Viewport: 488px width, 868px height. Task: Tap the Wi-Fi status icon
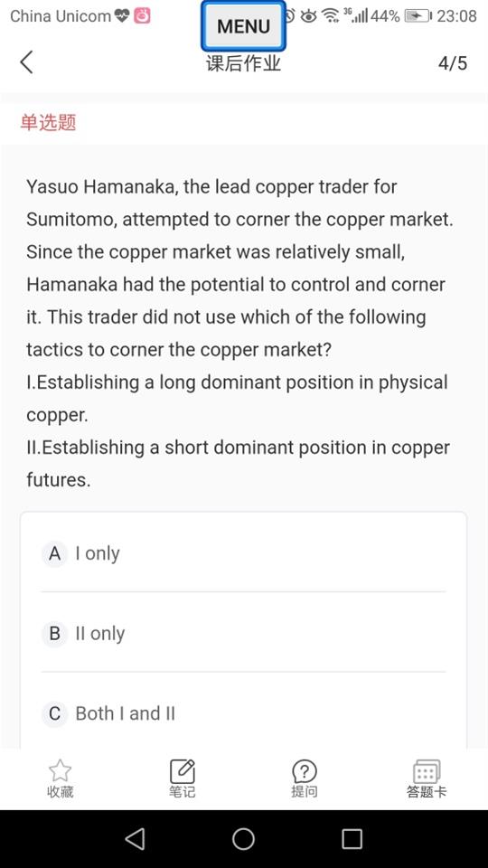tap(331, 16)
